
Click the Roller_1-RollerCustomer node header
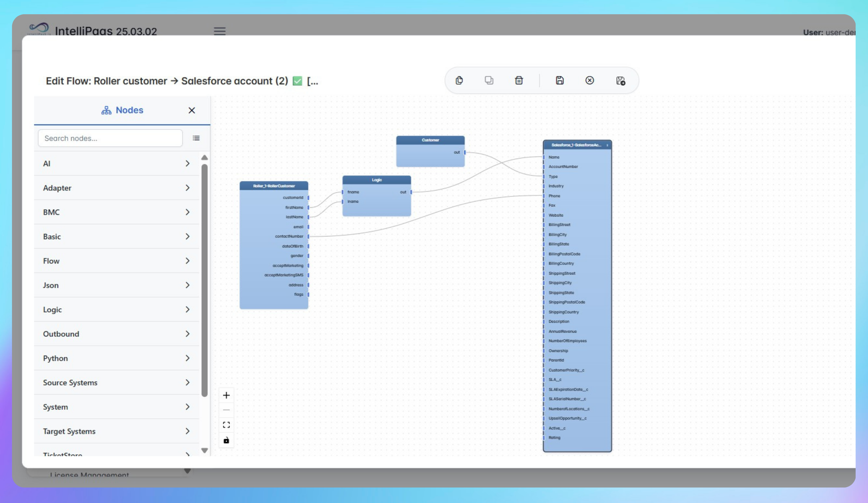coord(274,186)
